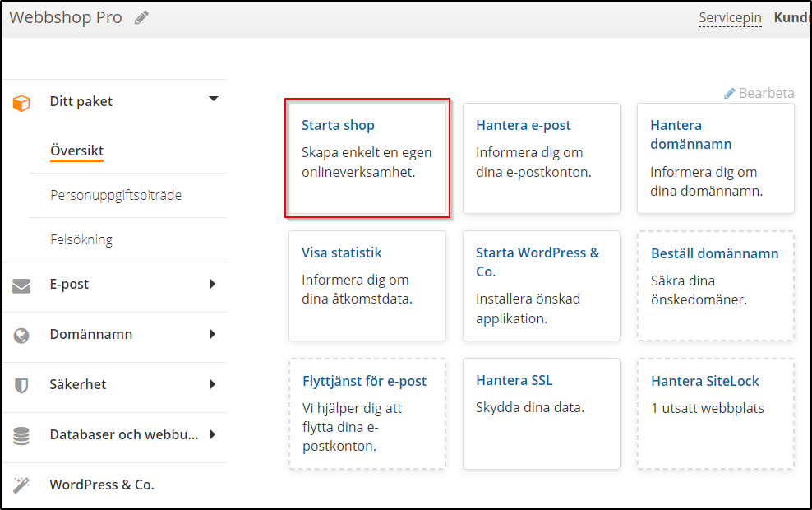812x510 pixels.
Task: Open Felsökning in the sidebar
Action: (81, 239)
